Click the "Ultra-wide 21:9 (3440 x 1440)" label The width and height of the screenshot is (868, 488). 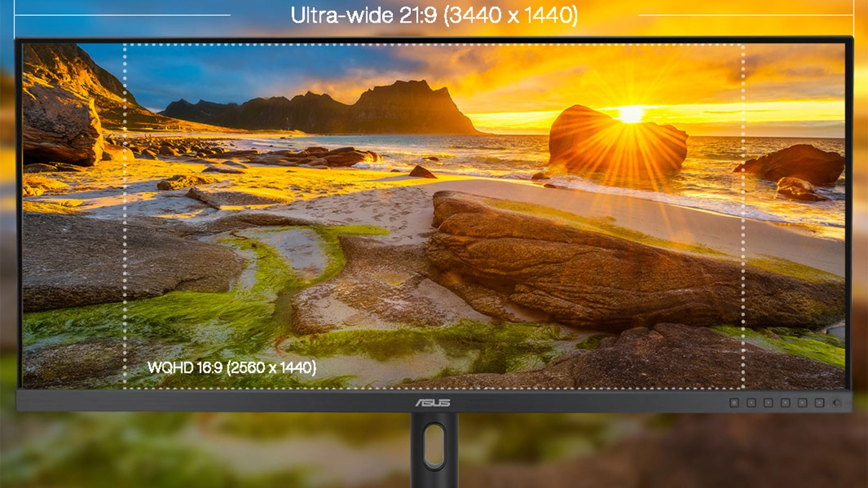pyautogui.click(x=434, y=16)
